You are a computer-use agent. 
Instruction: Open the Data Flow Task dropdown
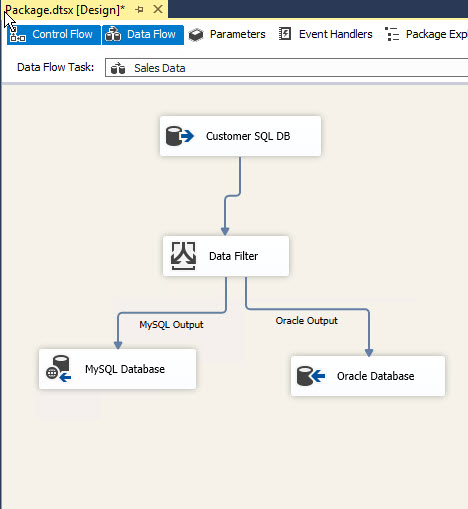click(x=286, y=68)
